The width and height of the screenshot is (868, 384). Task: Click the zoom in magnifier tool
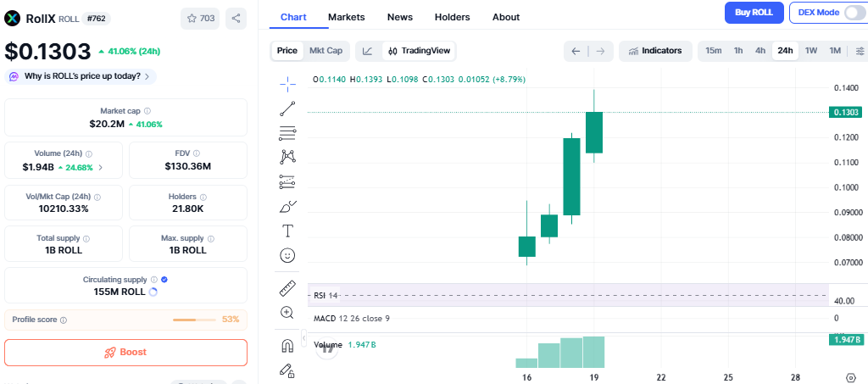(287, 313)
